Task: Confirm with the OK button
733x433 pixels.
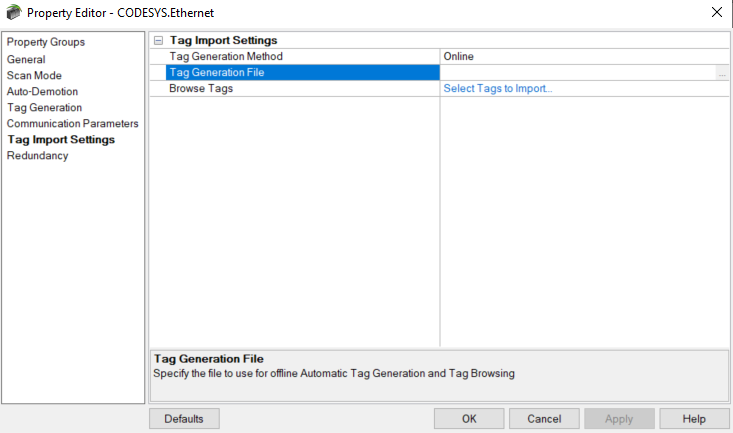Action: click(x=468, y=418)
